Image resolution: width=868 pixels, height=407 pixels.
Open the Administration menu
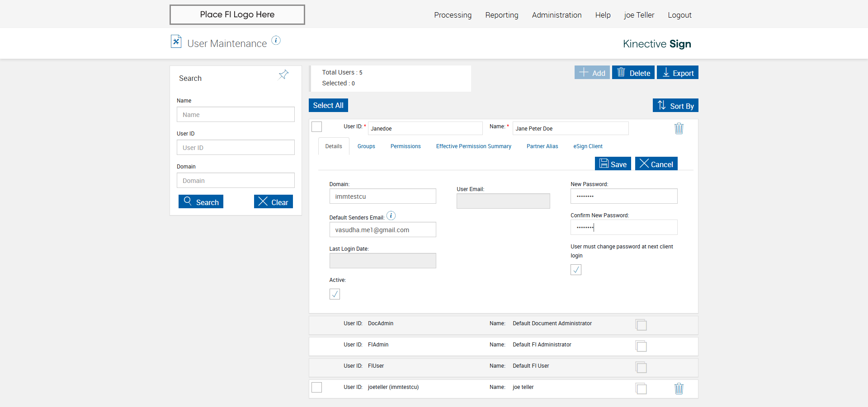[557, 15]
